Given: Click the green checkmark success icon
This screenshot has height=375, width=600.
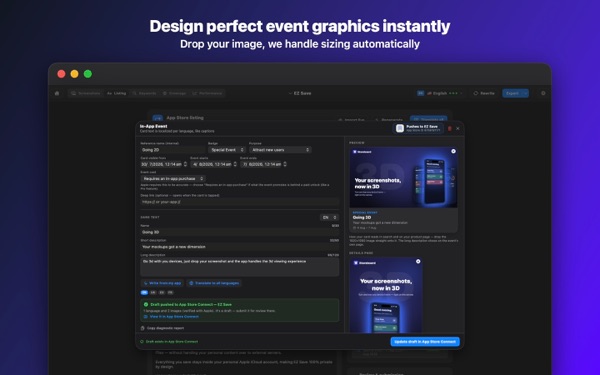Looking at the screenshot, I should click(x=146, y=305).
